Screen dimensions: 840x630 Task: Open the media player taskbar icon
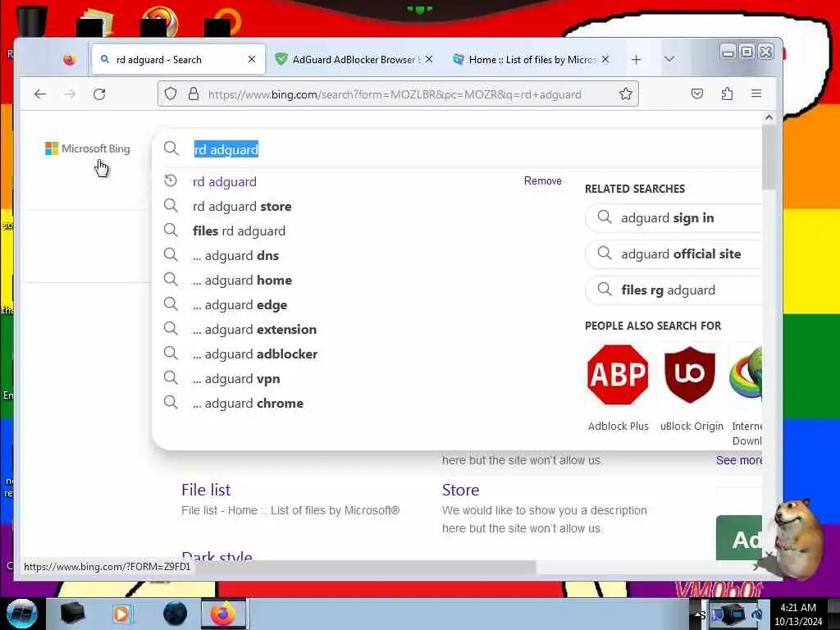coord(121,614)
